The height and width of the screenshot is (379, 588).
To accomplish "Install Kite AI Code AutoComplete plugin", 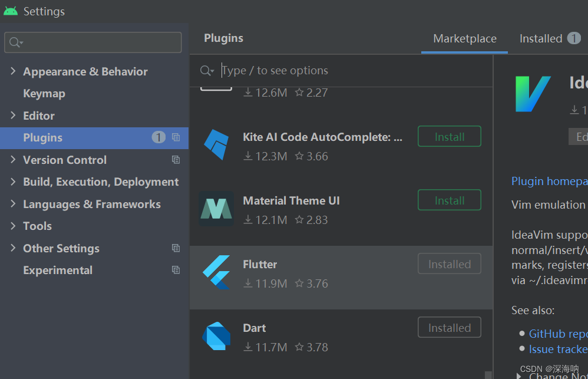I will point(450,137).
